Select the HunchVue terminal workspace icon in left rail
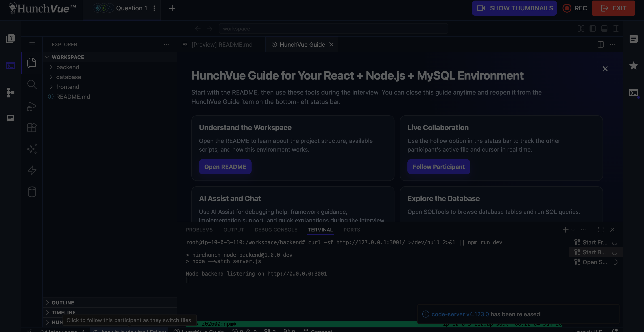This screenshot has height=332, width=644. pyautogui.click(x=10, y=66)
